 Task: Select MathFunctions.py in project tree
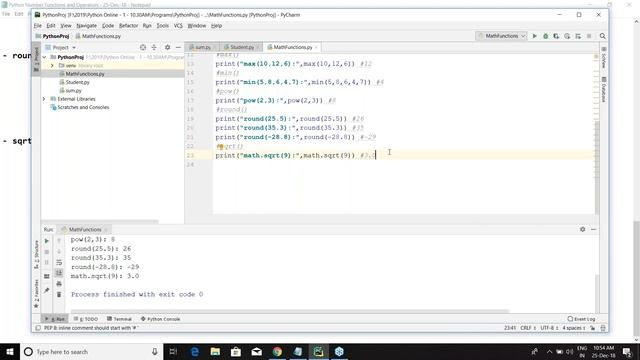pos(85,74)
